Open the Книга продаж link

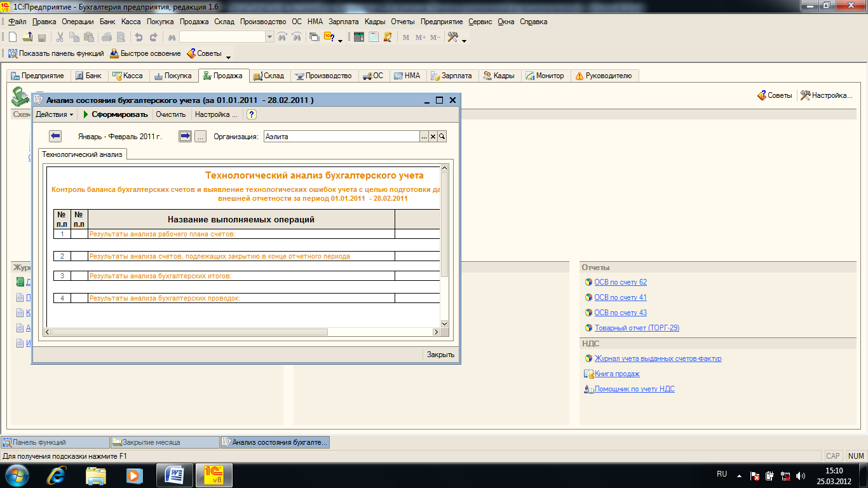tap(617, 374)
